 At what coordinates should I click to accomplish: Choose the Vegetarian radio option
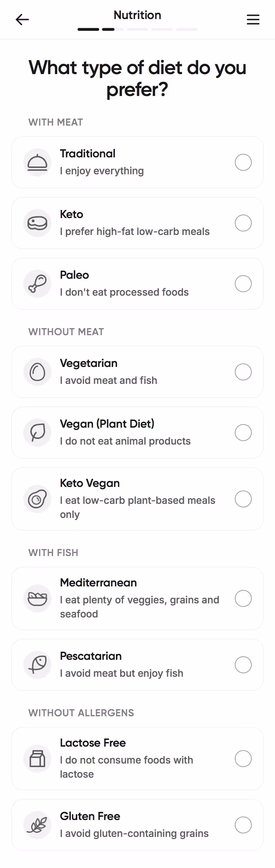pyautogui.click(x=243, y=372)
